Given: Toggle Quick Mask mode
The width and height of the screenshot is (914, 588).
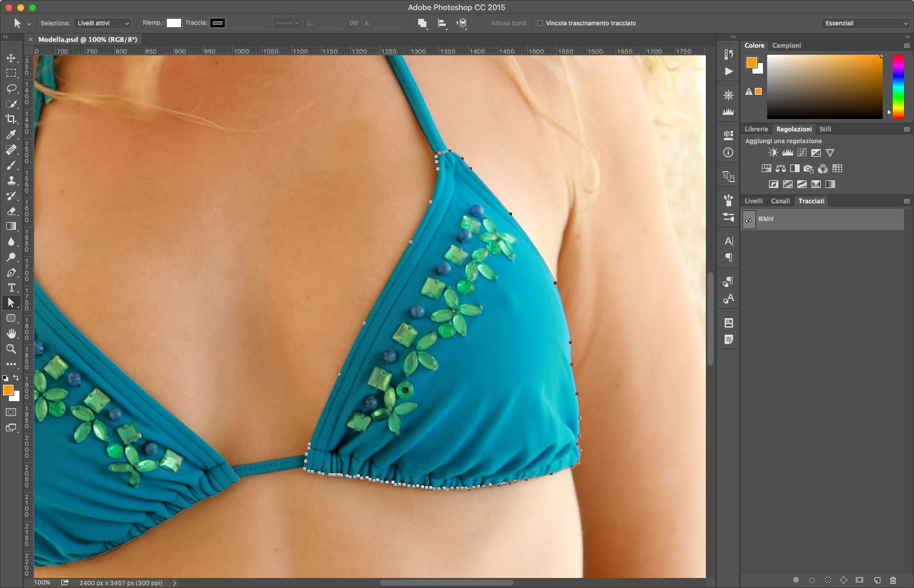Looking at the screenshot, I should (11, 412).
